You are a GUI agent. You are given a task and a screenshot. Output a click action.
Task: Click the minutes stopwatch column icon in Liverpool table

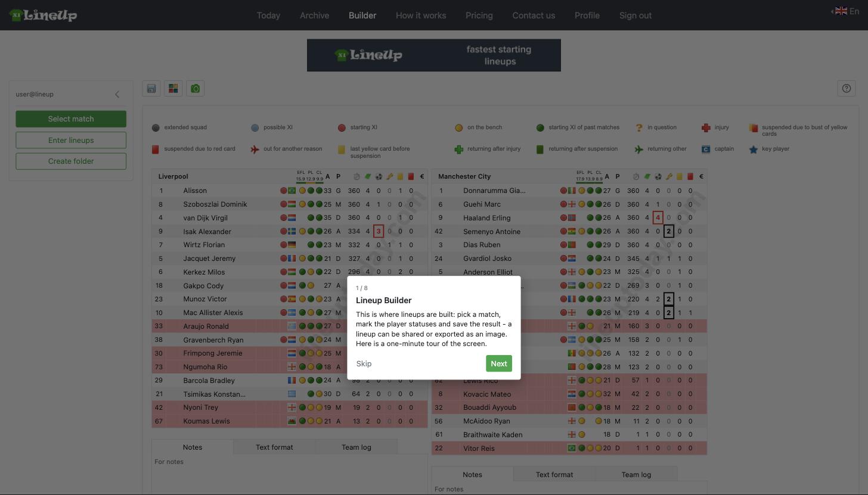(356, 176)
